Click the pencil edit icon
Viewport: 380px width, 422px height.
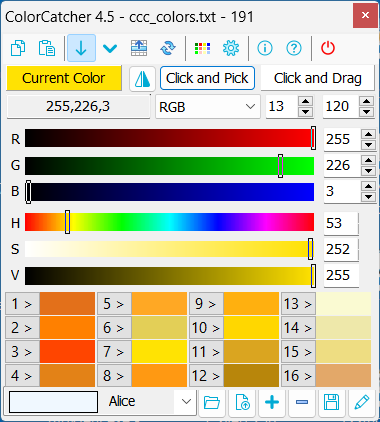pos(362,402)
